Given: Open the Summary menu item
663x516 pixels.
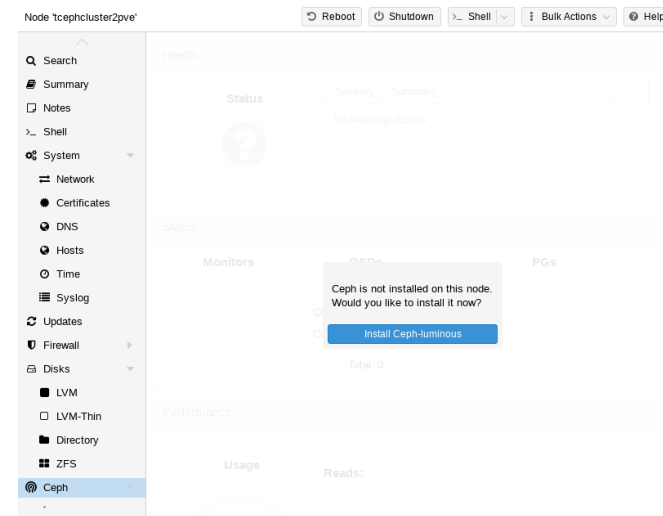Looking at the screenshot, I should pyautogui.click(x=82, y=84).
